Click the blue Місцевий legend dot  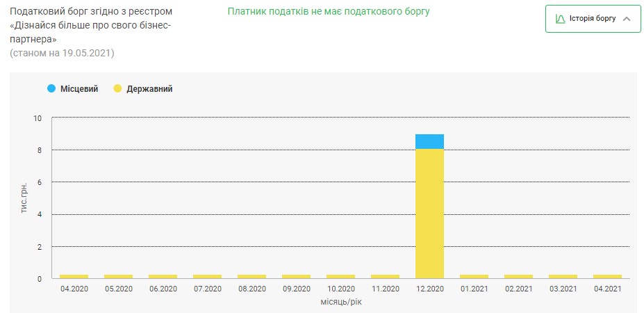pos(52,89)
